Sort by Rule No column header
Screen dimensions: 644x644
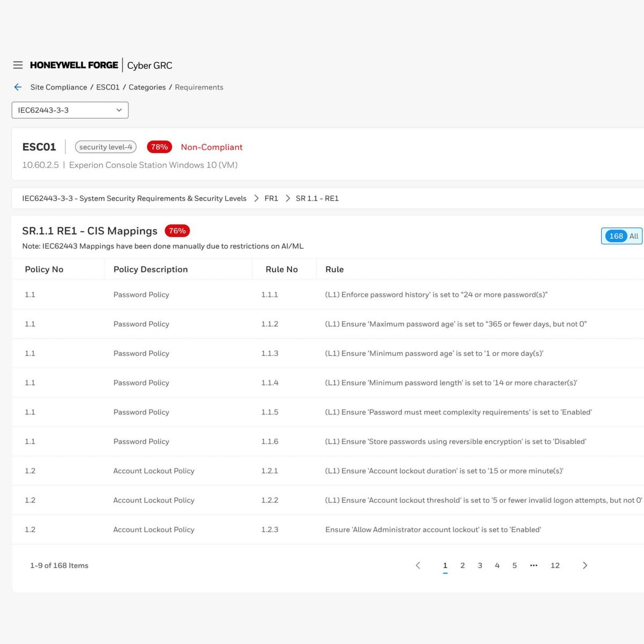pyautogui.click(x=282, y=269)
